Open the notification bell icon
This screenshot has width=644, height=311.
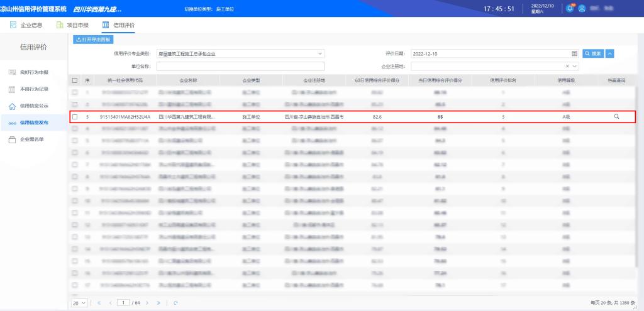coord(570,8)
